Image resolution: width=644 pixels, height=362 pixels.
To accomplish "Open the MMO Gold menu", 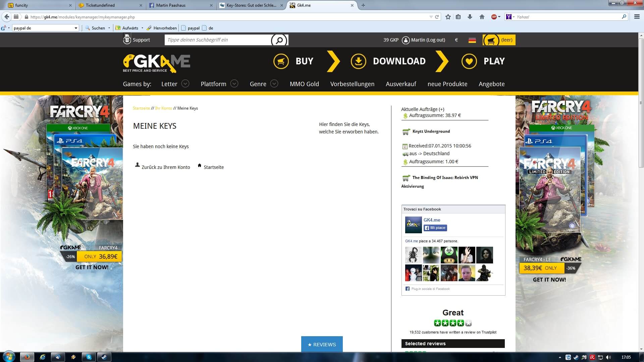I will click(x=304, y=84).
